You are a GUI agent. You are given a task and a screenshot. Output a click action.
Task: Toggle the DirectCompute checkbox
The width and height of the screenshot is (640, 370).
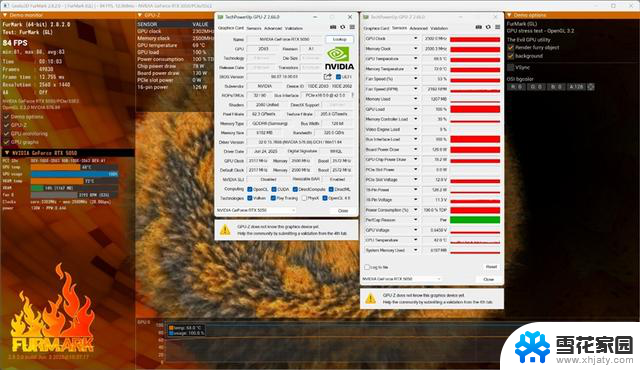click(295, 189)
